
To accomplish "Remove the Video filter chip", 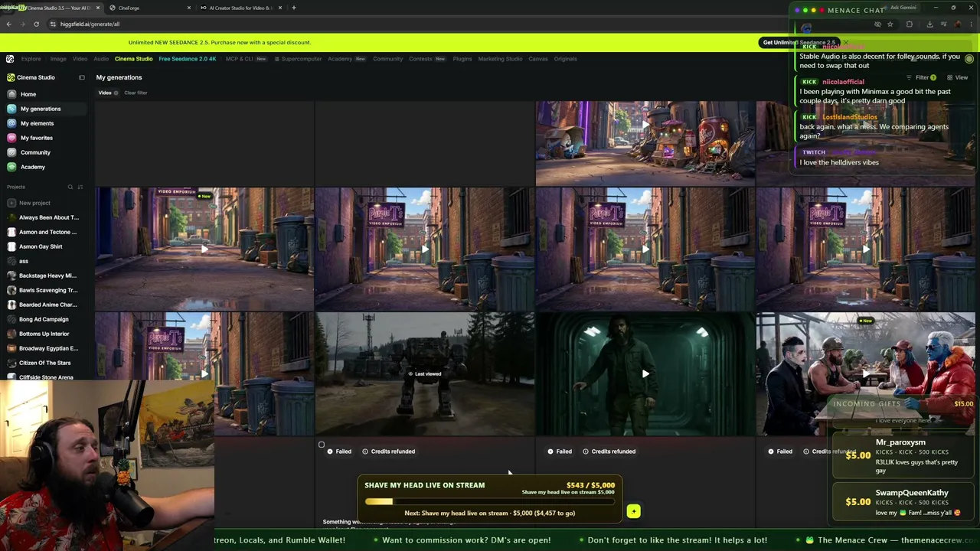I will (x=116, y=93).
